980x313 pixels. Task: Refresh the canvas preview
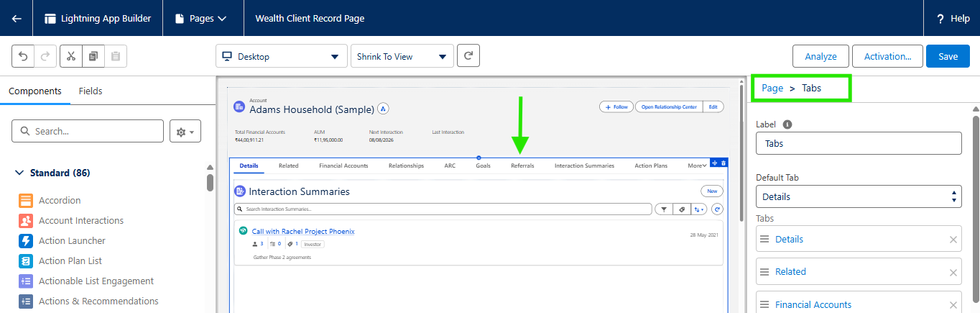468,56
